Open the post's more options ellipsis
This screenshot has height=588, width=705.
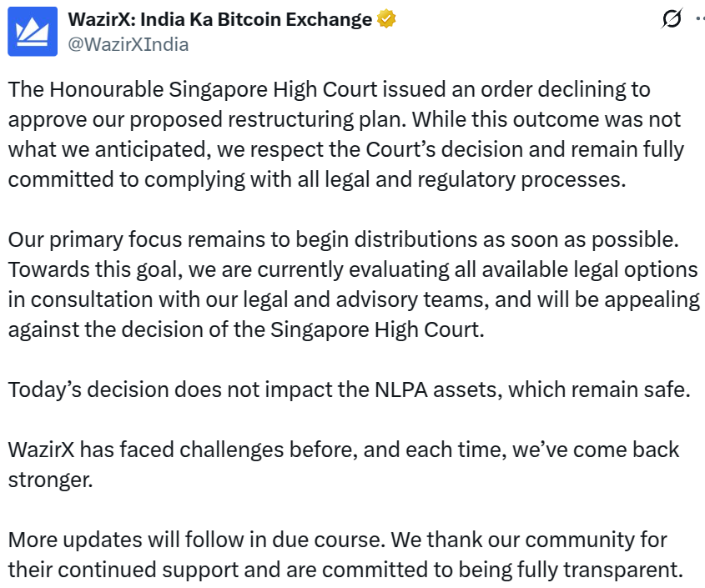701,18
